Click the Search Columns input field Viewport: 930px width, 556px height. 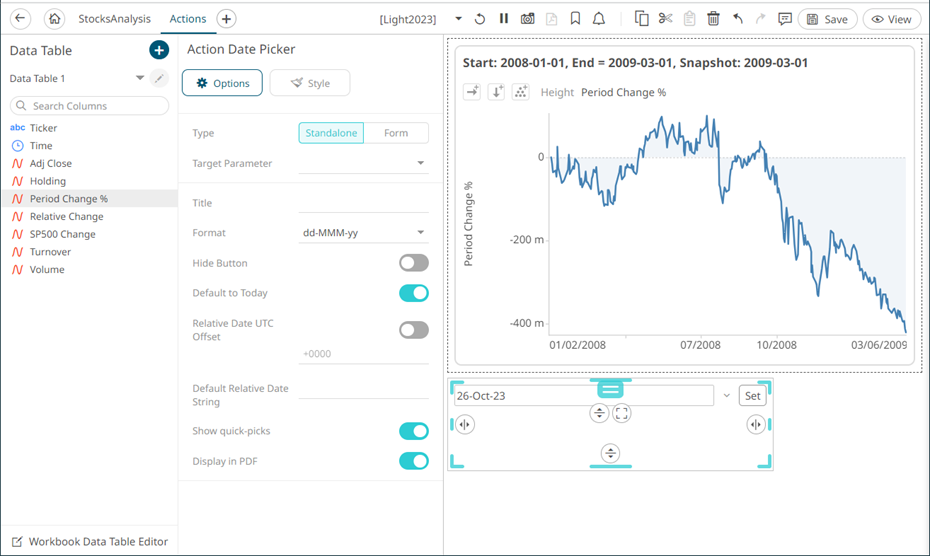click(88, 106)
